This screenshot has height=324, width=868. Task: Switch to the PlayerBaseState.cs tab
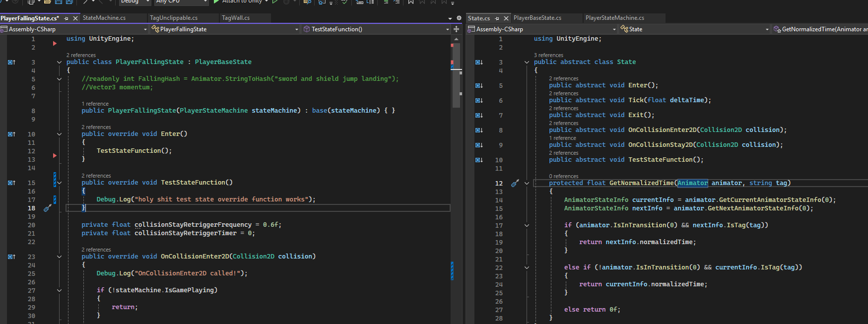[x=537, y=18]
